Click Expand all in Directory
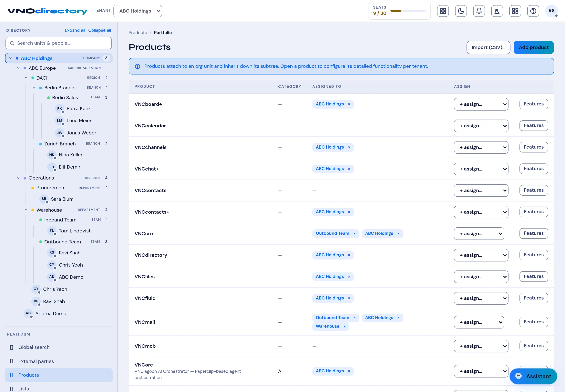This screenshot has width=565, height=392. tap(75, 30)
